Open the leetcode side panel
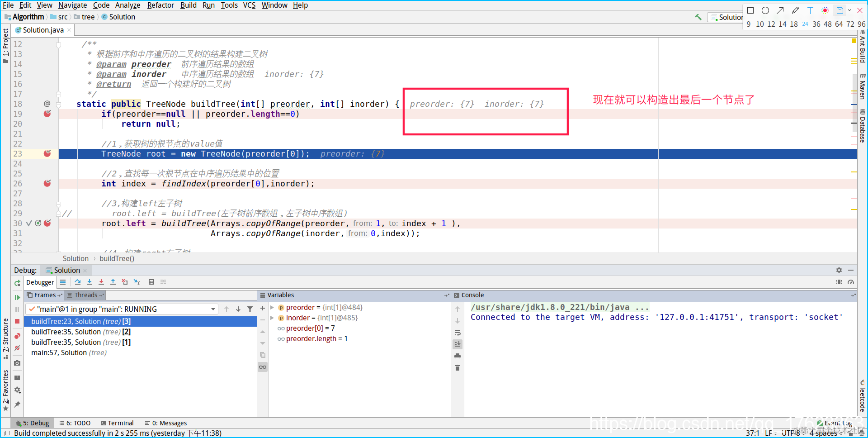 [863, 395]
